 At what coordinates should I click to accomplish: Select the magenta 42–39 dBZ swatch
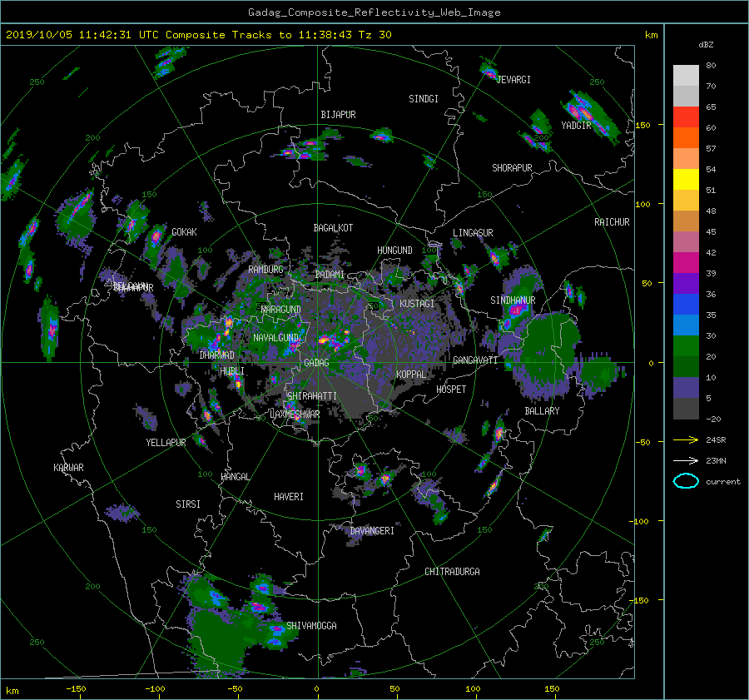pyautogui.click(x=686, y=263)
